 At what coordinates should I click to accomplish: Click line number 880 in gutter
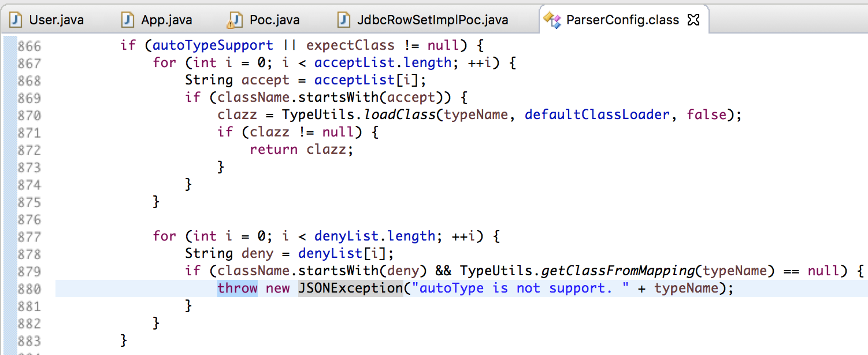point(29,288)
